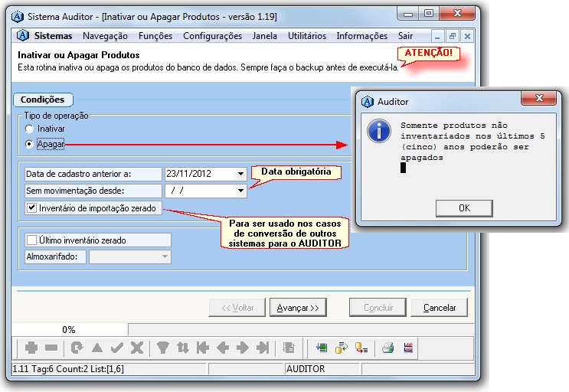The width and height of the screenshot is (569, 392).
Task: Click the minus delete record toolbar icon
Action: coord(51,348)
